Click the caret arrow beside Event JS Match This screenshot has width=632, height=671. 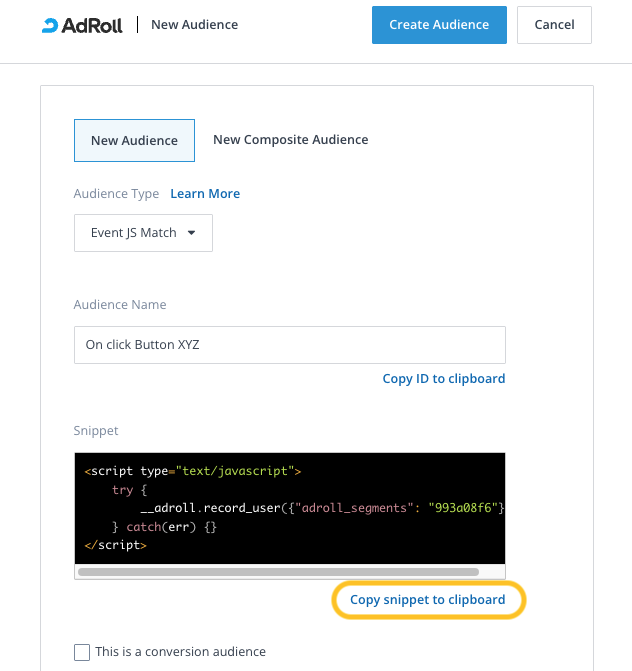tap(192, 233)
